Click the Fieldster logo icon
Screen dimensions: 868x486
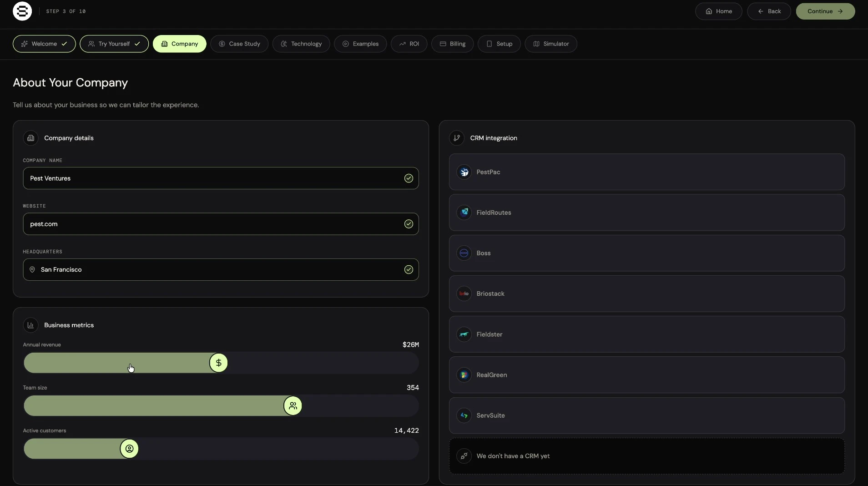pos(464,334)
